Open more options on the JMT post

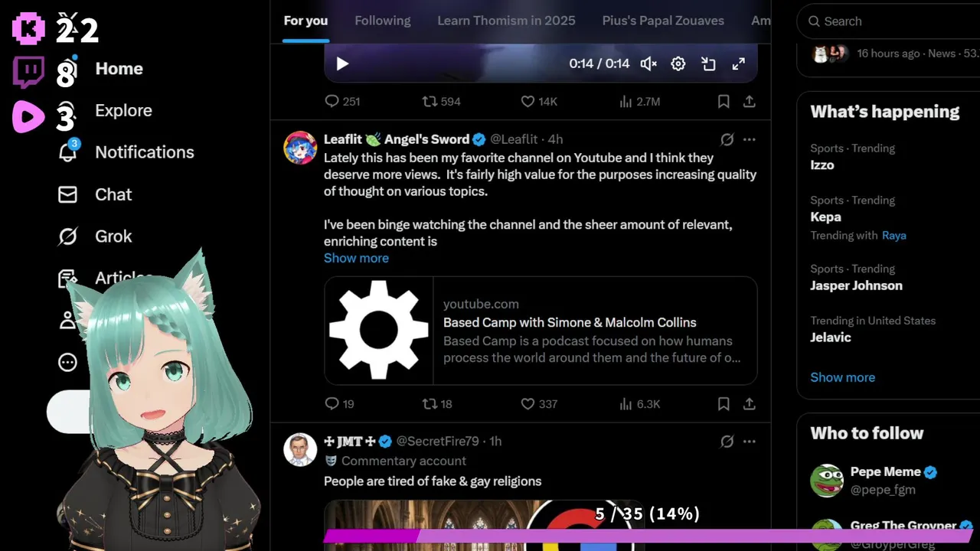(750, 442)
